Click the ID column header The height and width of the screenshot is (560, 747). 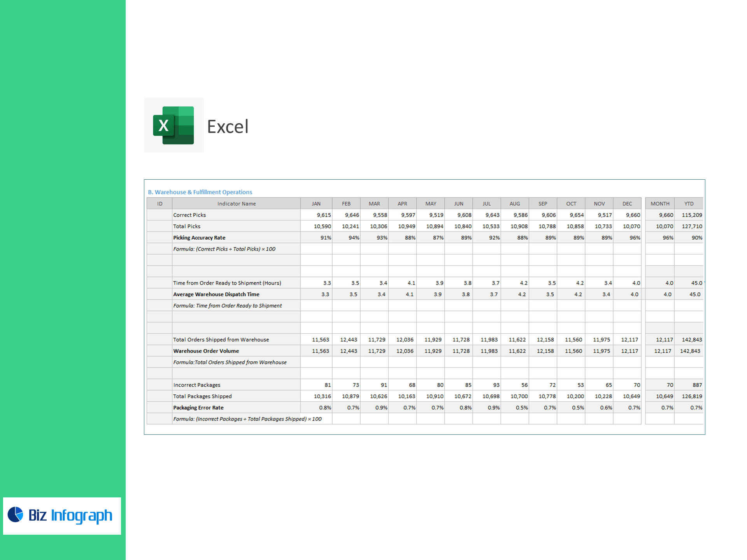coord(160,204)
